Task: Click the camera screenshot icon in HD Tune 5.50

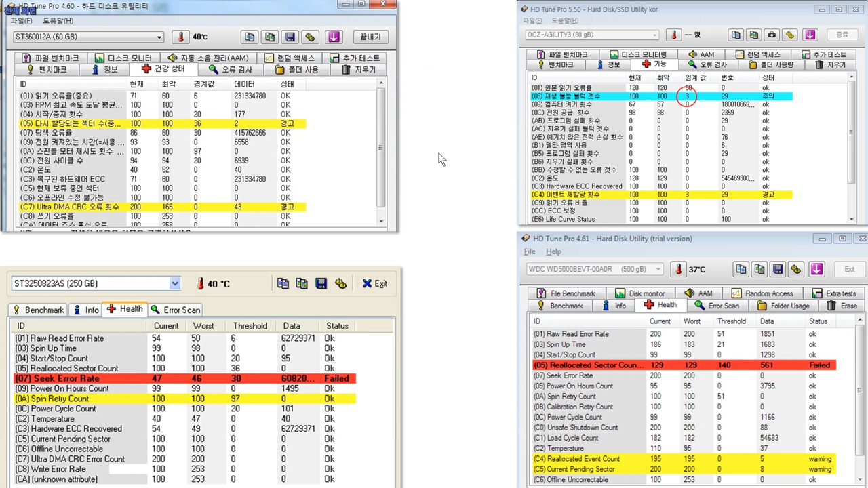Action: click(x=772, y=35)
